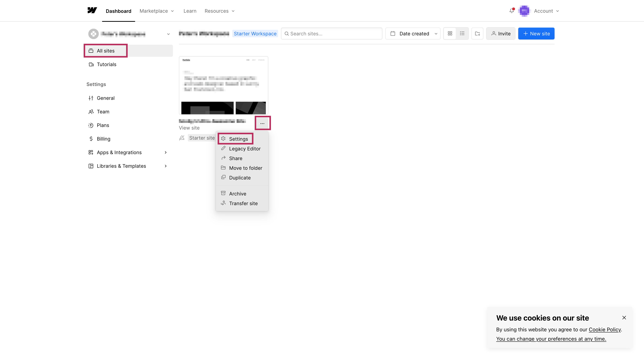Open the site's three-dot menu

point(262,123)
